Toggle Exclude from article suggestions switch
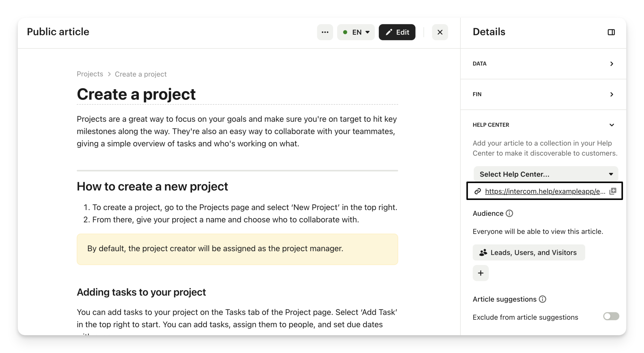The width and height of the screenshot is (644, 353). (611, 316)
